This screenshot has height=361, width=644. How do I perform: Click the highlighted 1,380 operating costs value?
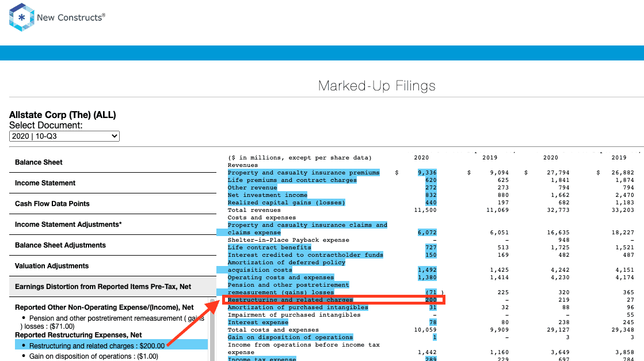pos(427,277)
